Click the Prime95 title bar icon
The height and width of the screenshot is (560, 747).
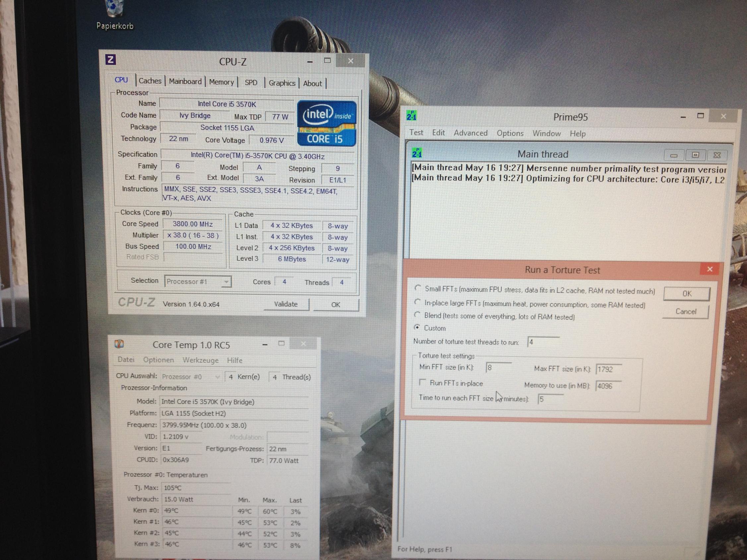[x=411, y=116]
